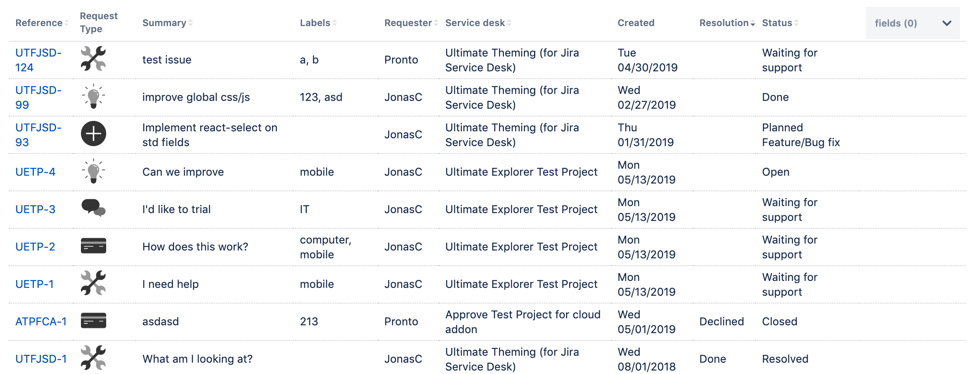Select the 'improve global css/js' summary
This screenshot has width=980, height=374.
click(196, 97)
